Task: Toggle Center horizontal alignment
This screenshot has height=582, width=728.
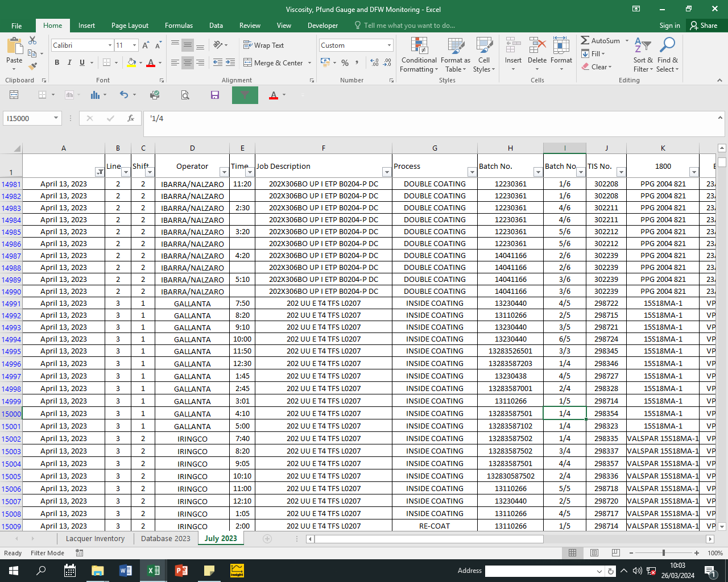Action: pos(188,63)
